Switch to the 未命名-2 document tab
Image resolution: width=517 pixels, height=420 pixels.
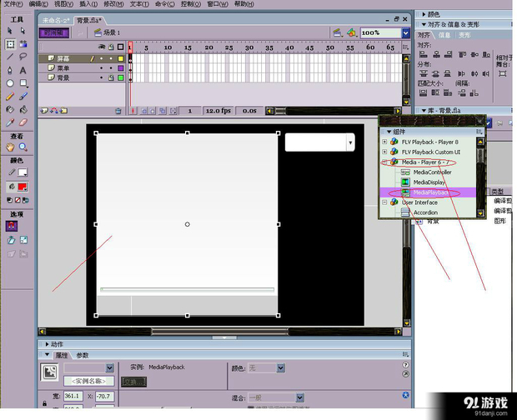tap(56, 21)
